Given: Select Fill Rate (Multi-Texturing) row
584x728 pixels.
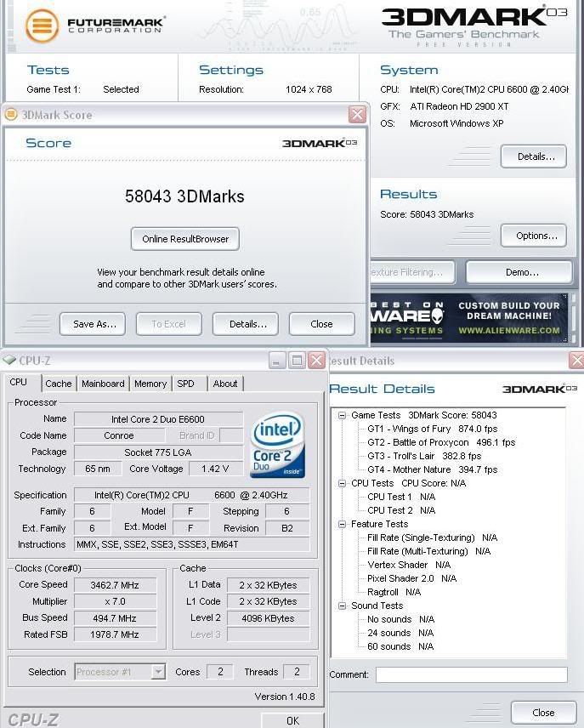Looking at the screenshot, I should (429, 551).
